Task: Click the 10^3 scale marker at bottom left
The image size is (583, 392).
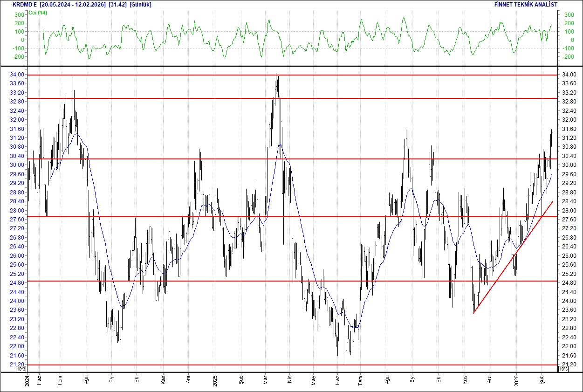Action: 21,369
